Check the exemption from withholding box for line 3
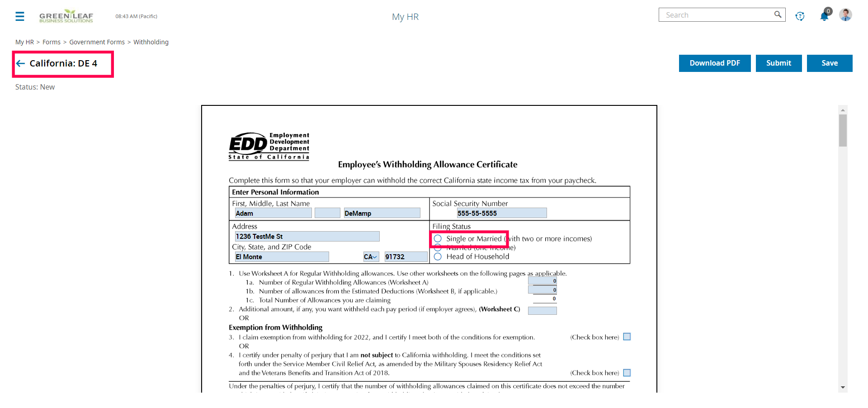Screen dimensions: 868x408 (x=627, y=337)
